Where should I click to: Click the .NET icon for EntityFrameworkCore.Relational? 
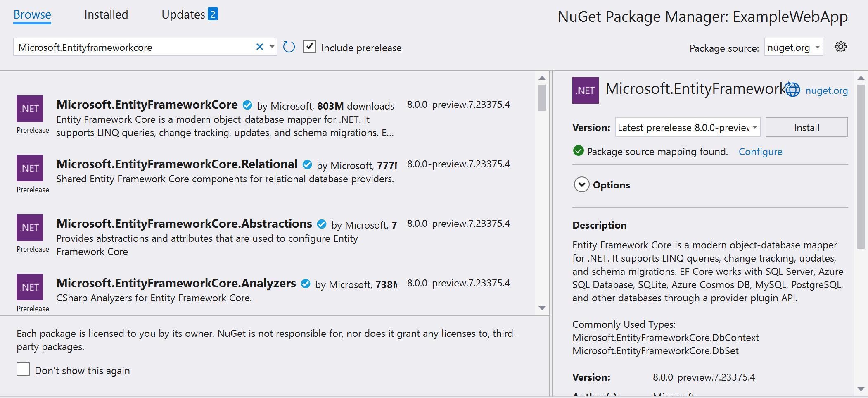[x=30, y=168]
